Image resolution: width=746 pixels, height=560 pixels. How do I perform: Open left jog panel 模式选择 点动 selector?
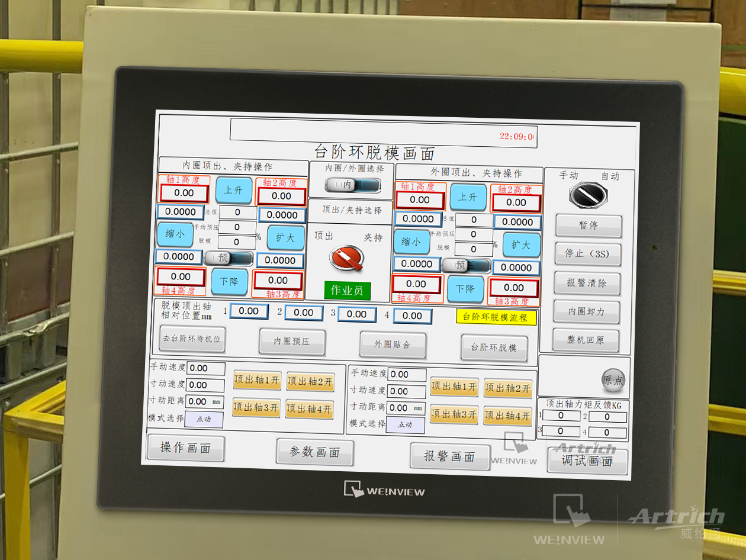[x=204, y=419]
